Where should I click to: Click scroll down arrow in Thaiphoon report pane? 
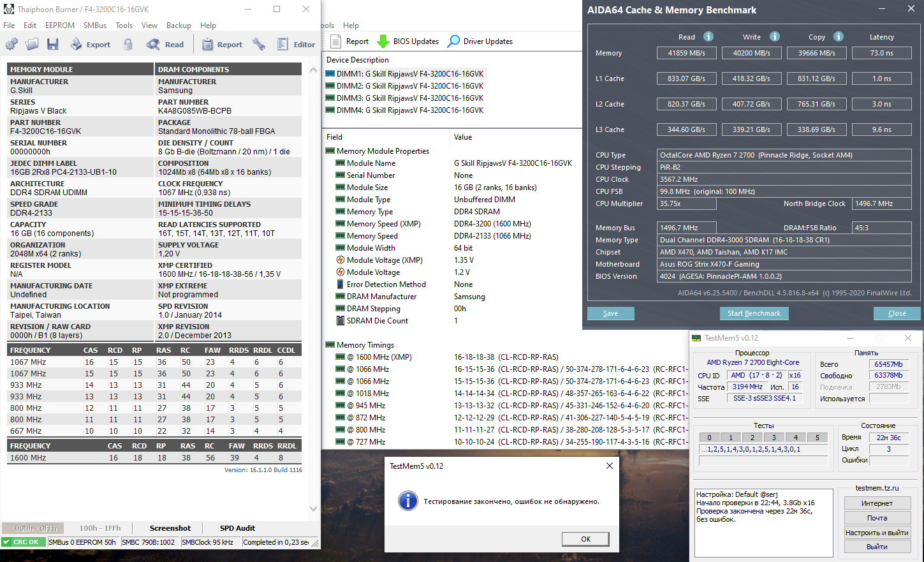313,508
